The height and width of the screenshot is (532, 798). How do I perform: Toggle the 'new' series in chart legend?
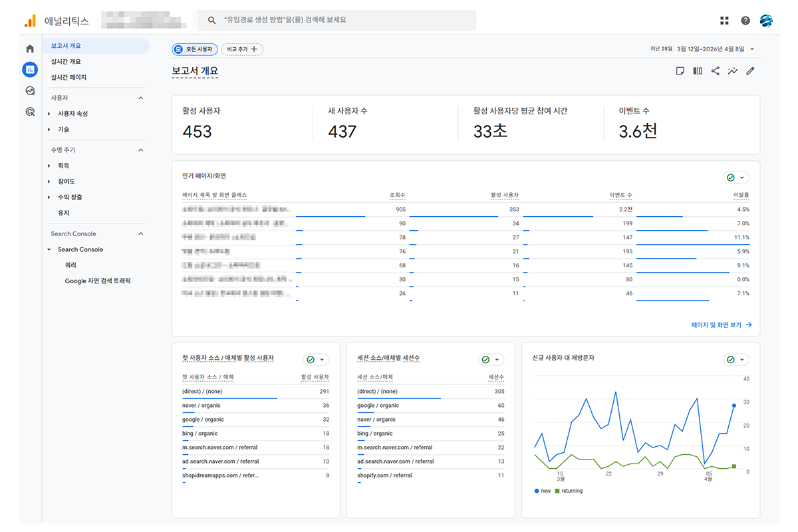coord(542,491)
